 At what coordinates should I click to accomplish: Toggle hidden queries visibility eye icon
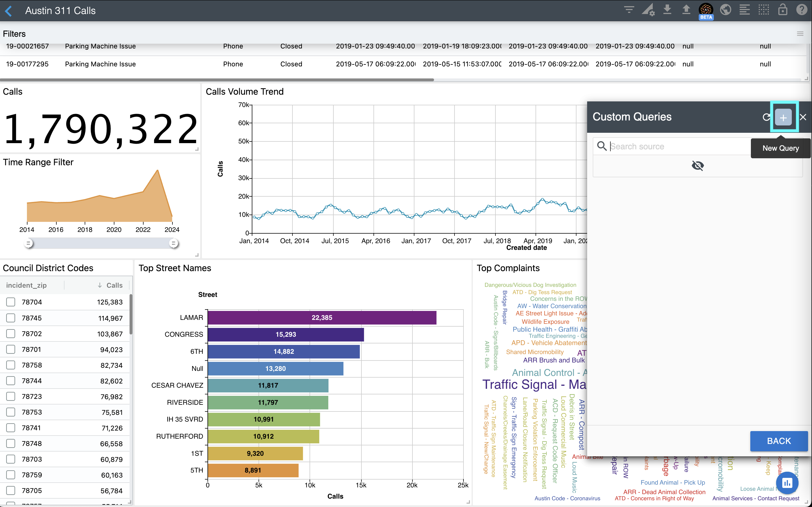(698, 165)
